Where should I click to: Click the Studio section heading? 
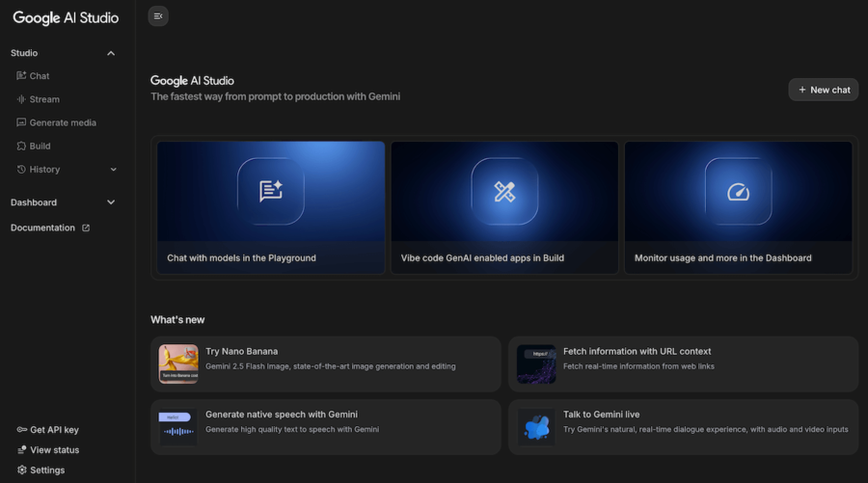[x=24, y=53]
